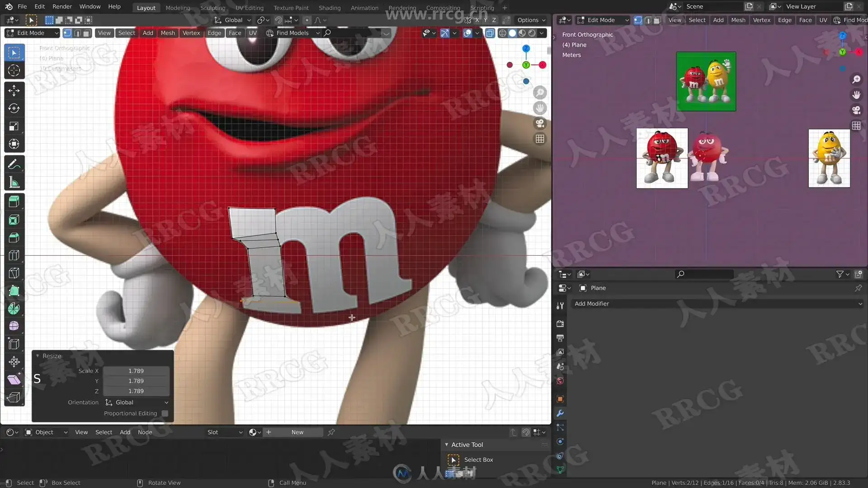Activate the Annotate pencil tool
The width and height of the screenshot is (868, 488).
coord(14,164)
